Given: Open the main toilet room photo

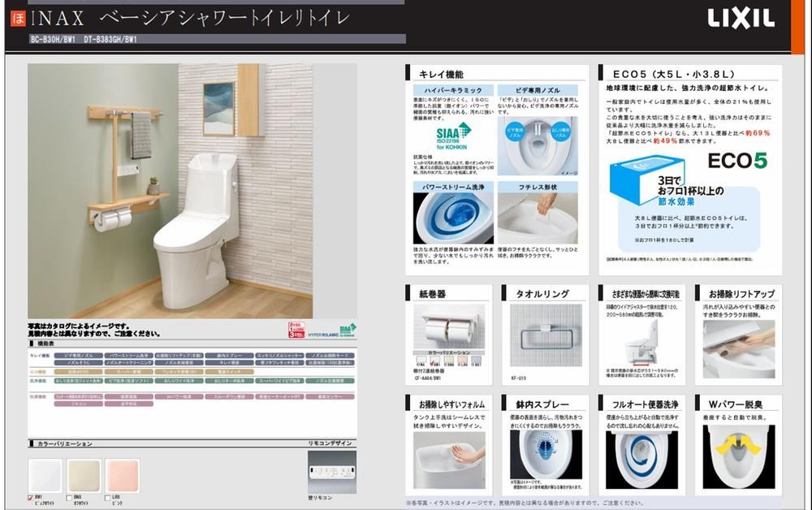Looking at the screenshot, I should (171, 191).
